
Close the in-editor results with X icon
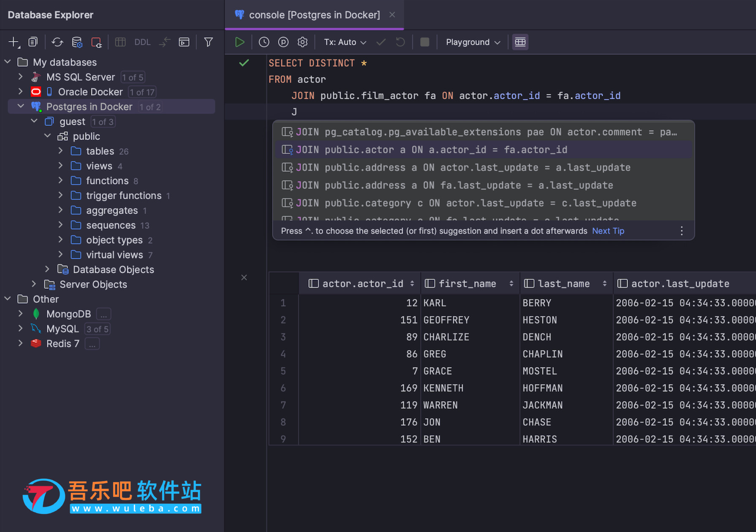tap(244, 277)
